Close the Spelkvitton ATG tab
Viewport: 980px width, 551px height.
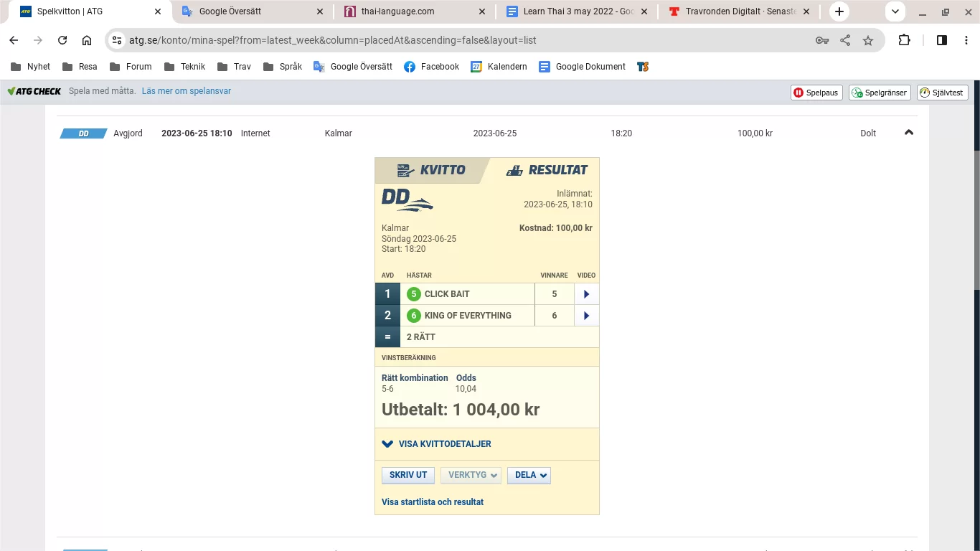point(158,11)
